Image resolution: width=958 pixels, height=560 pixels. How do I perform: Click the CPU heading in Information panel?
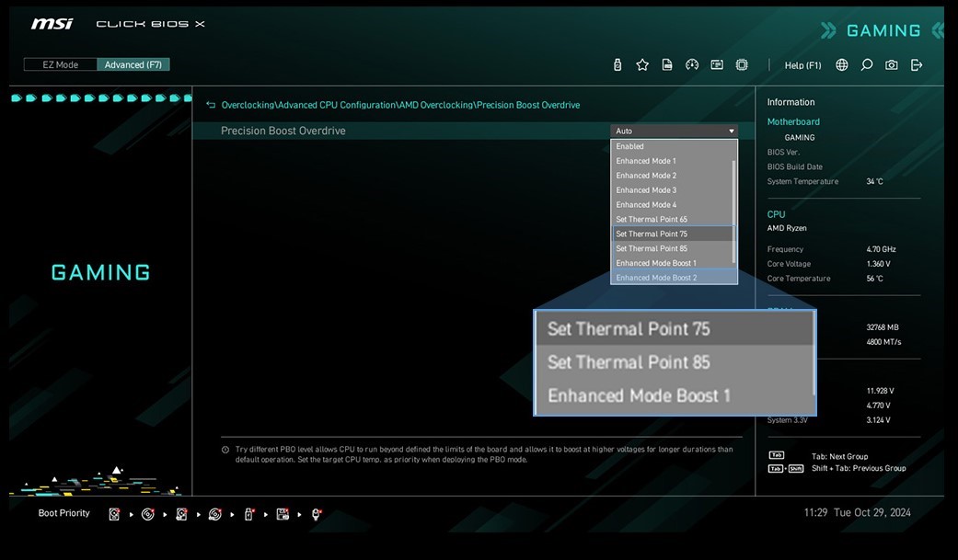[776, 214]
